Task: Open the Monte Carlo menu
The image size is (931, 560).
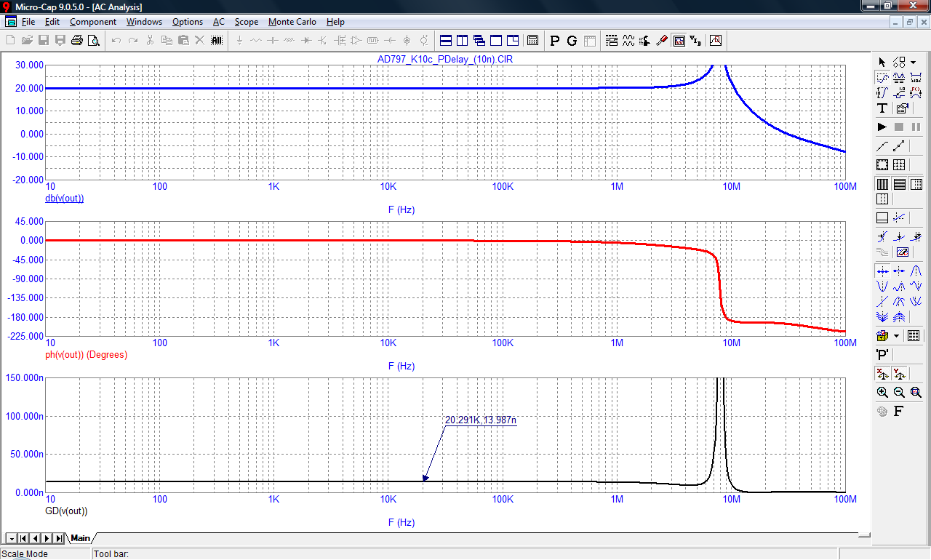Action: pos(292,22)
